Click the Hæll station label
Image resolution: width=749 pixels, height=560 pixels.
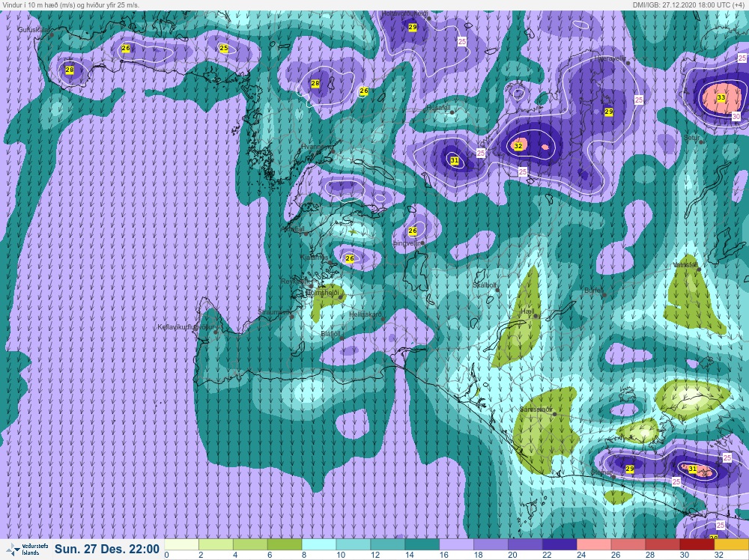coord(527,311)
